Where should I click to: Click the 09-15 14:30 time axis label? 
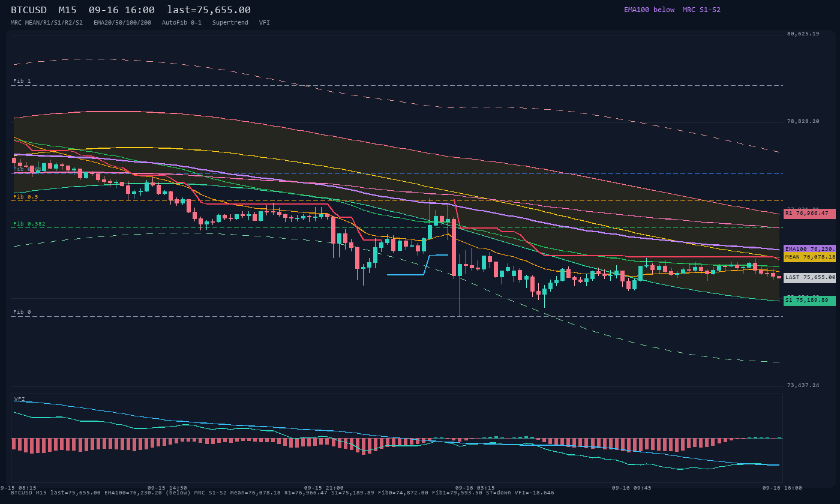pos(167,488)
